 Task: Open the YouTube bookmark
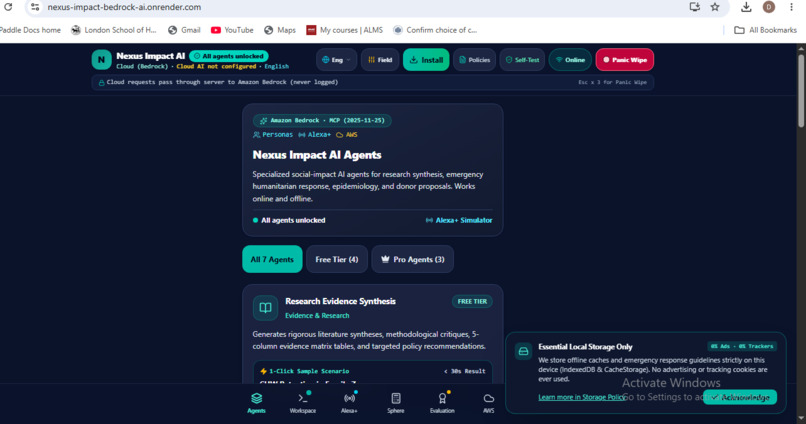click(232, 30)
